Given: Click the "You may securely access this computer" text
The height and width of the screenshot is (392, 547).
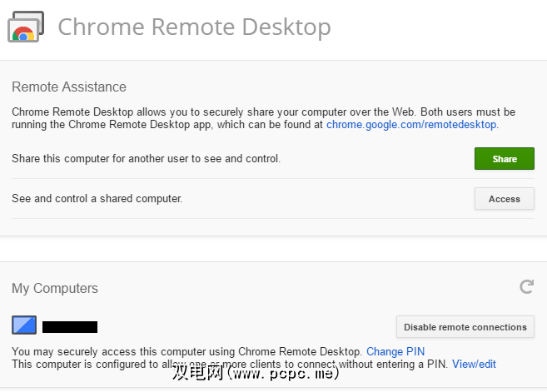Looking at the screenshot, I should pos(186,352).
